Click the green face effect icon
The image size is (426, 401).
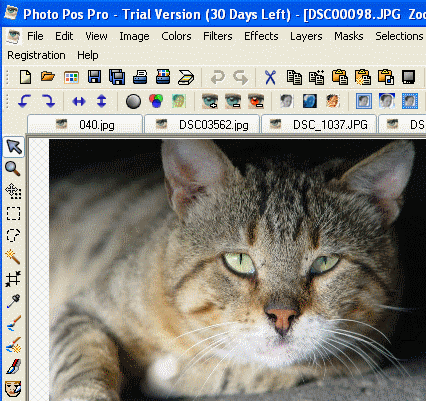tap(179, 101)
